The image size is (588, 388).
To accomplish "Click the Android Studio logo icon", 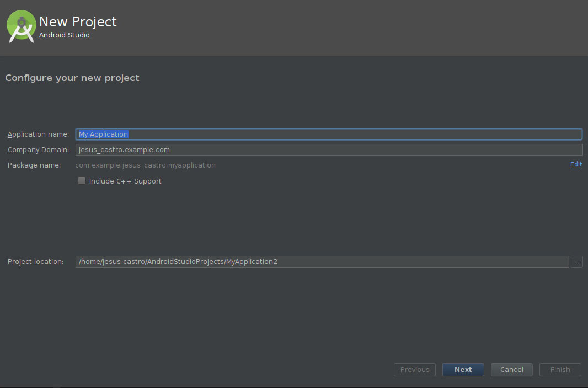I will point(22,26).
